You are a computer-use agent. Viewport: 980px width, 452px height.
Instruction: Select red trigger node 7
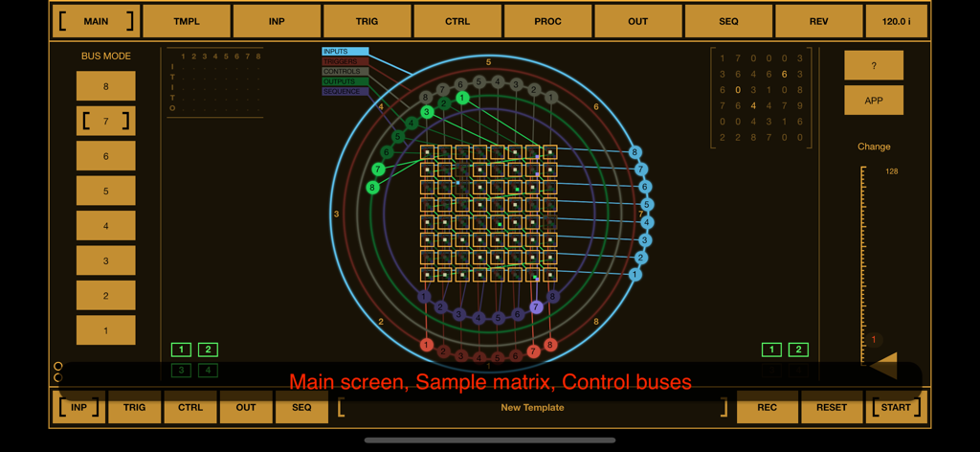click(x=533, y=351)
